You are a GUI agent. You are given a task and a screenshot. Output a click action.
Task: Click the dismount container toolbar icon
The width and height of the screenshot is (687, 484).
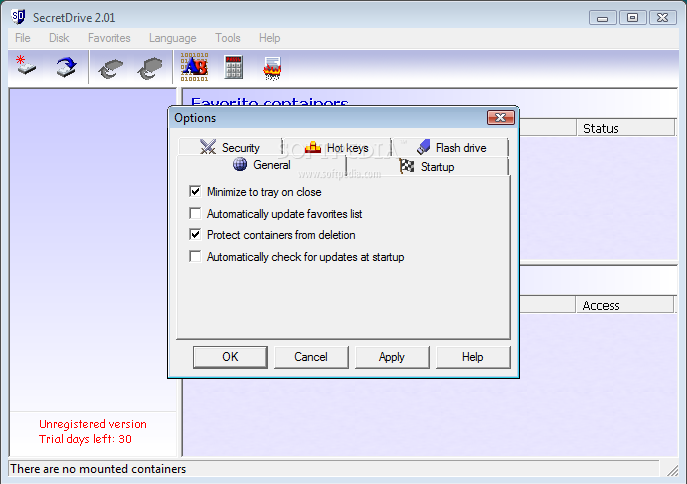point(110,68)
